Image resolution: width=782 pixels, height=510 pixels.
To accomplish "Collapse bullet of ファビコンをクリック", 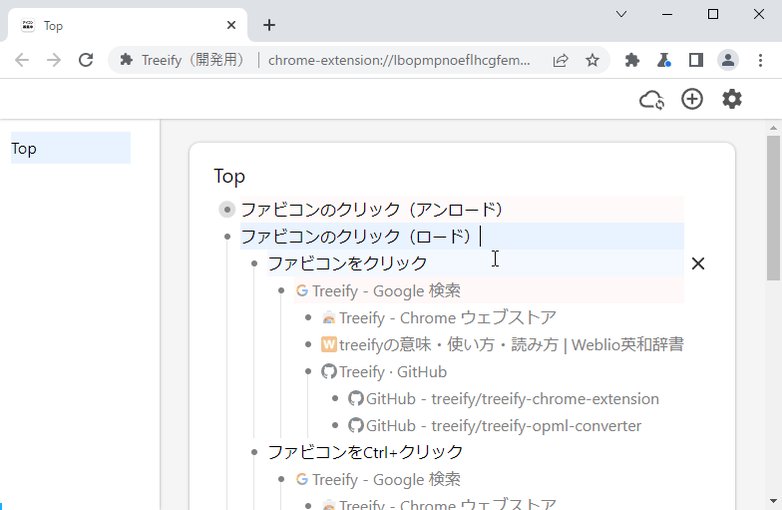I will tap(254, 263).
